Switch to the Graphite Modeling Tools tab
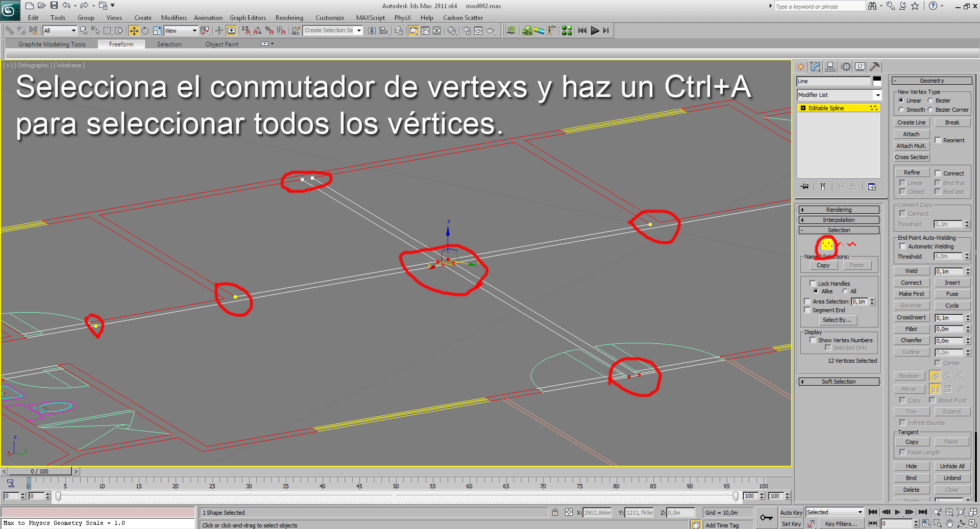The height and width of the screenshot is (529, 980). point(52,44)
